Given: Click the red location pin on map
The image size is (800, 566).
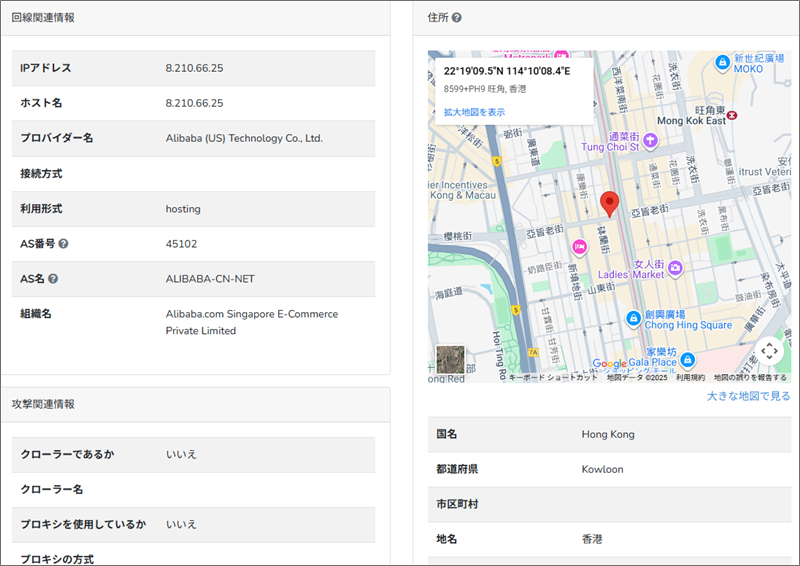Looking at the screenshot, I should pyautogui.click(x=610, y=204).
